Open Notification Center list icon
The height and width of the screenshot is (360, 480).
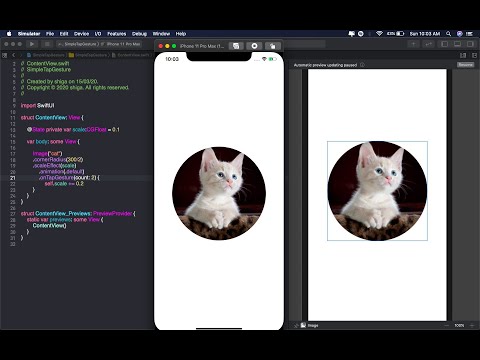pos(470,34)
